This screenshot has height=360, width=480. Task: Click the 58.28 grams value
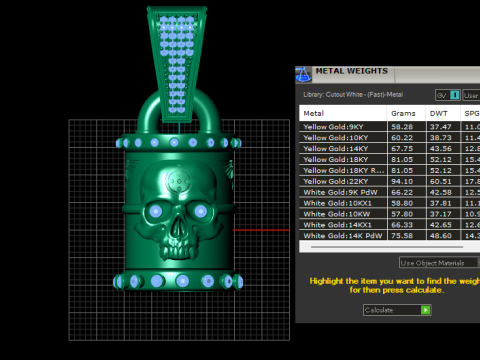coord(402,127)
